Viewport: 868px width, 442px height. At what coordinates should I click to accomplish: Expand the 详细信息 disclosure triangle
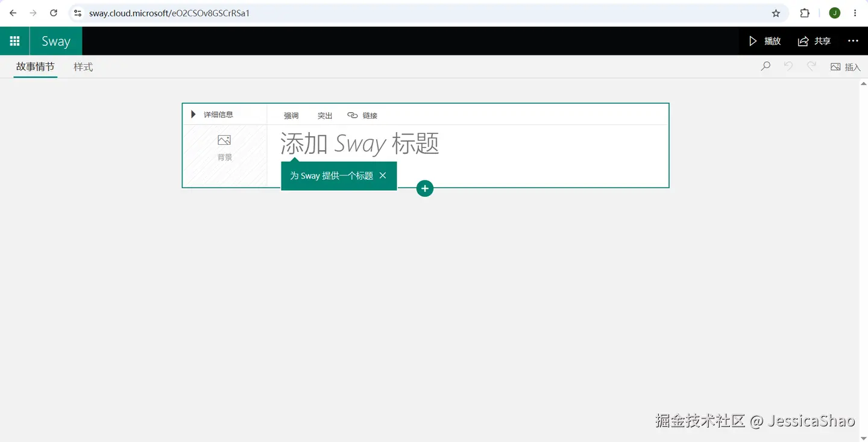(193, 114)
